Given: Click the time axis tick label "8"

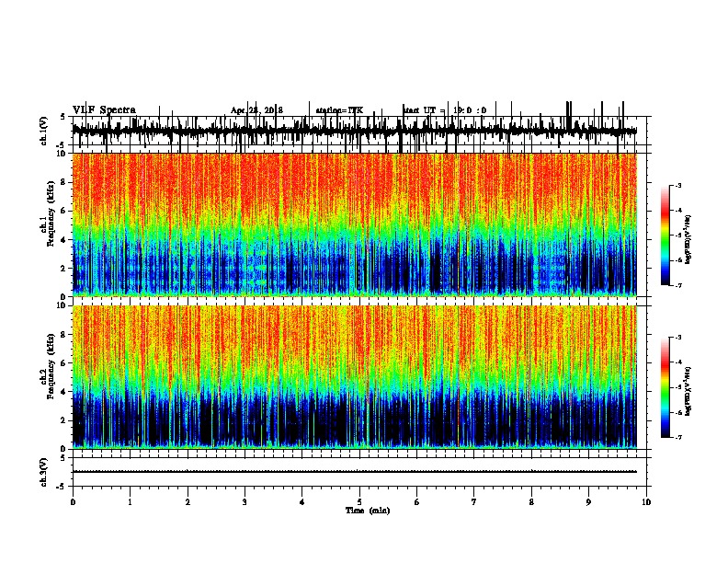Looking at the screenshot, I should [x=531, y=502].
